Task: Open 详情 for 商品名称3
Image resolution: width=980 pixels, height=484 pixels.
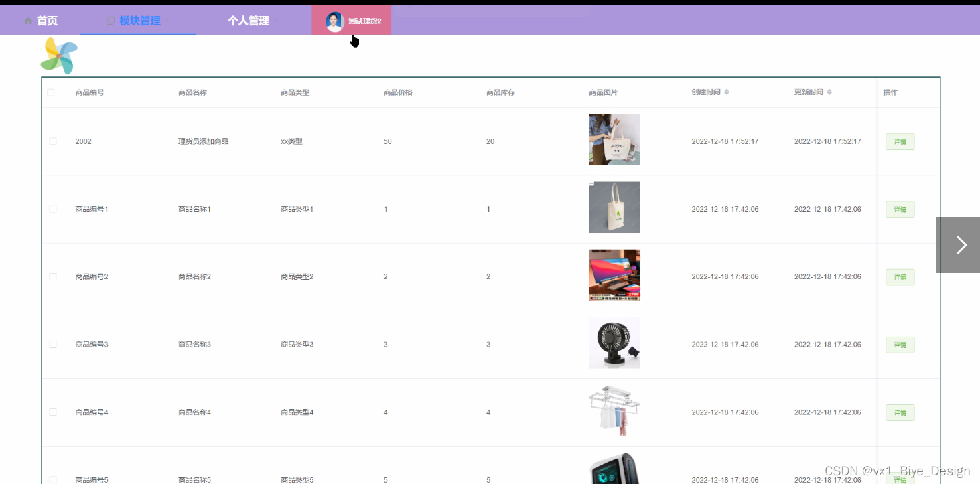Action: [x=900, y=345]
